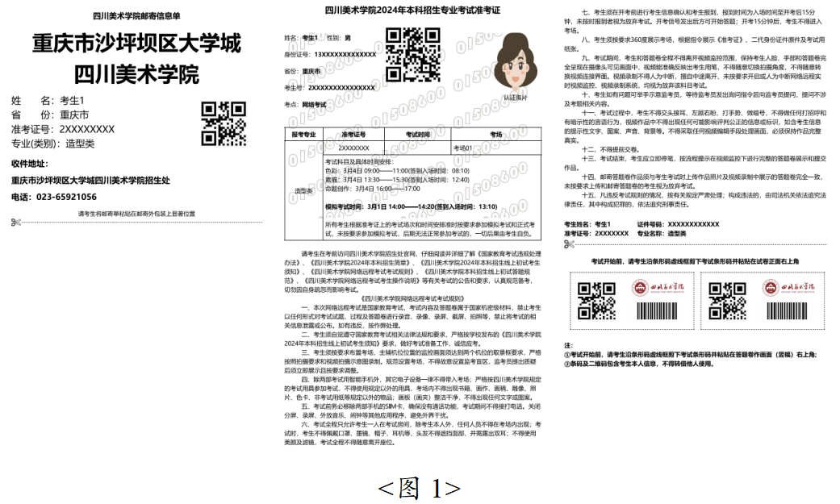Click the QR code beside the 身份证号 field
840x504 pixels.
point(413,55)
